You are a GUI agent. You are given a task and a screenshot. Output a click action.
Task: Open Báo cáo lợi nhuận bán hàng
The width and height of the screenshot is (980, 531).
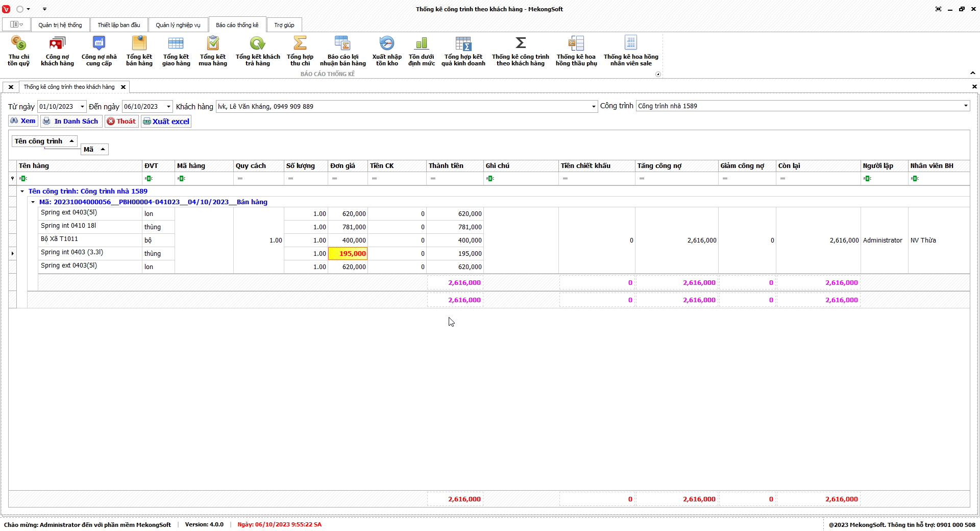(x=342, y=51)
